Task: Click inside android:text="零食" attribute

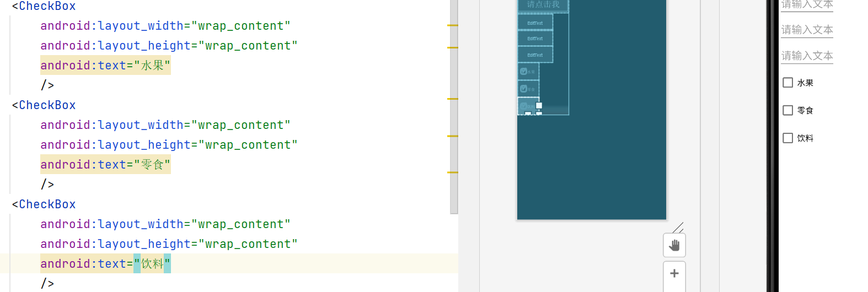Action: [105, 165]
